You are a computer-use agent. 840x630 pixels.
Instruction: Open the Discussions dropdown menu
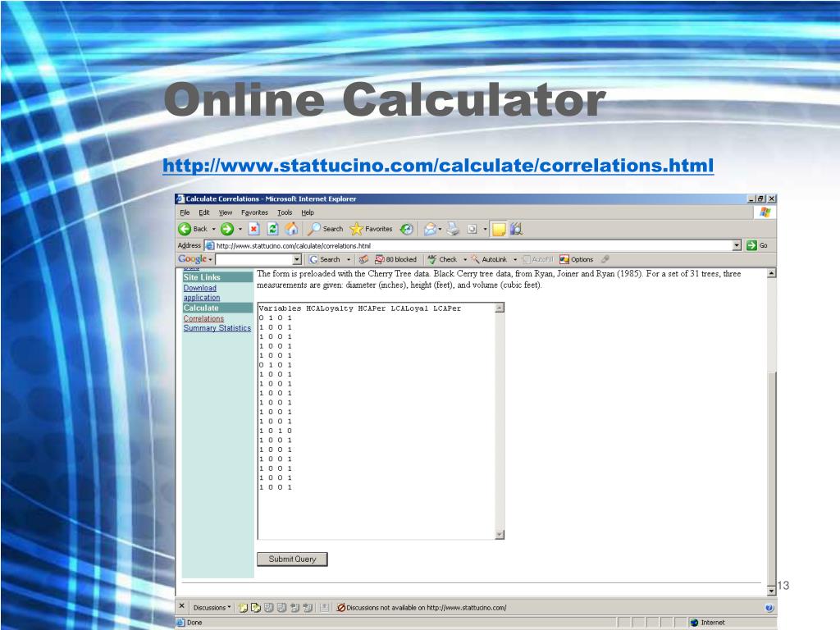pos(212,608)
